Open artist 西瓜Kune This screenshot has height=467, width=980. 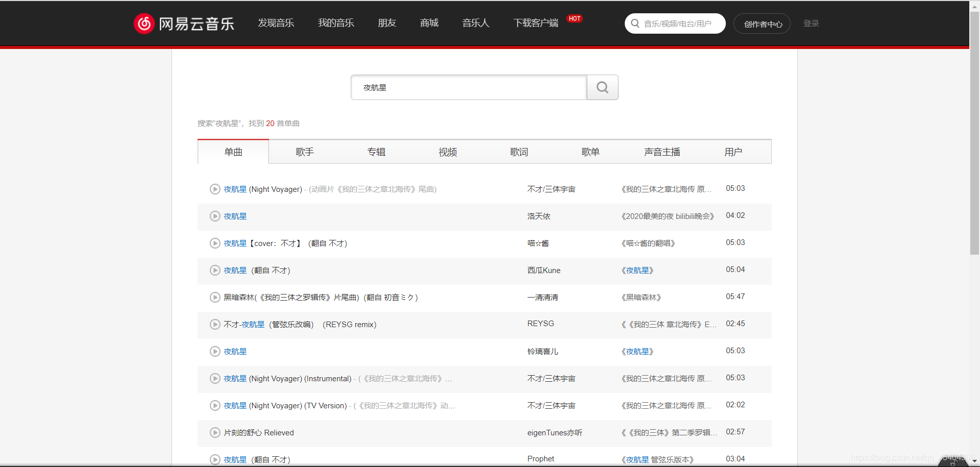pyautogui.click(x=544, y=271)
